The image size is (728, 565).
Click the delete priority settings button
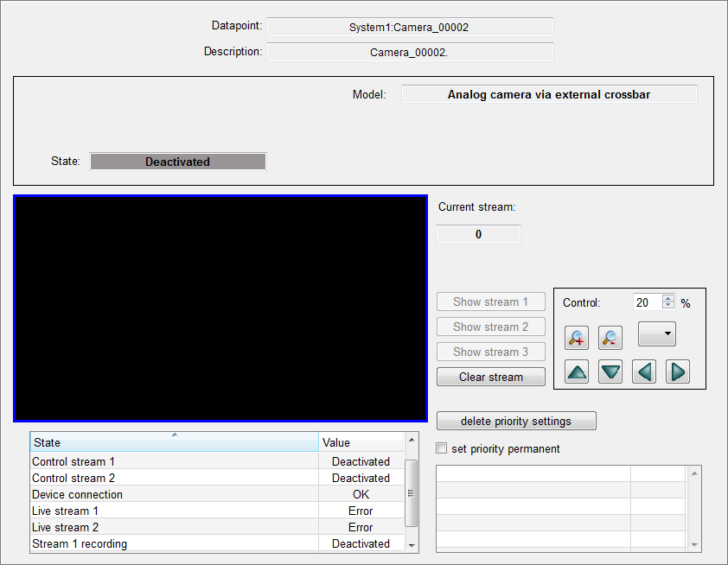[x=516, y=421]
